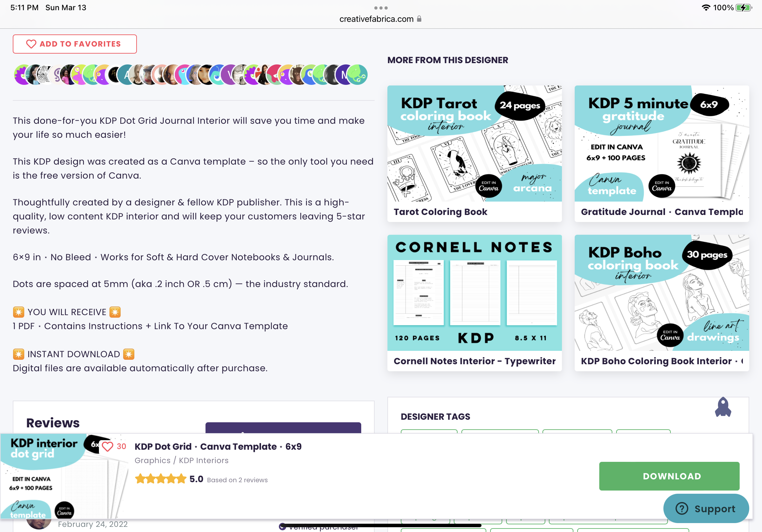Click the lock icon next to the URL

(x=419, y=19)
